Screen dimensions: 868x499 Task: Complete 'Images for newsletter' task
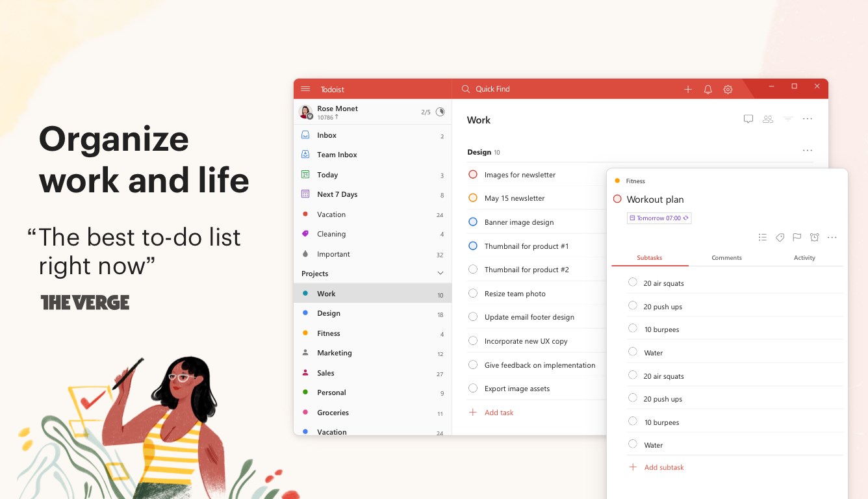(473, 174)
